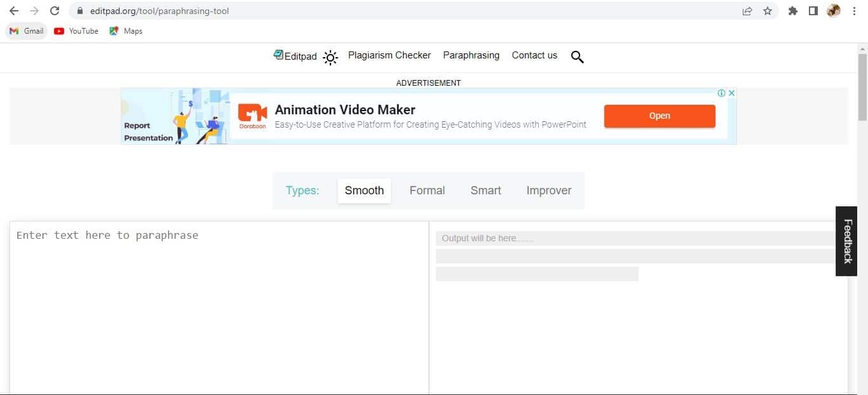Select the Smooth paraphrasing type
Viewport: 868px width, 395px height.
click(x=364, y=191)
